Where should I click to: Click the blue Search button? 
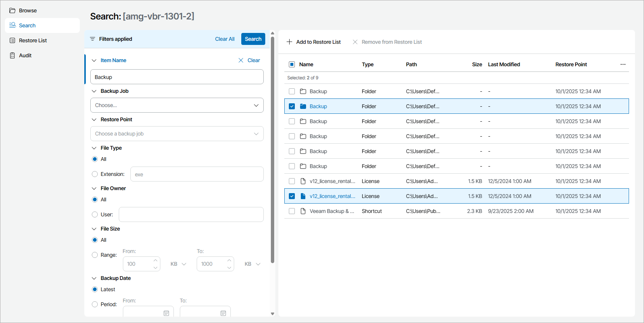tap(253, 39)
